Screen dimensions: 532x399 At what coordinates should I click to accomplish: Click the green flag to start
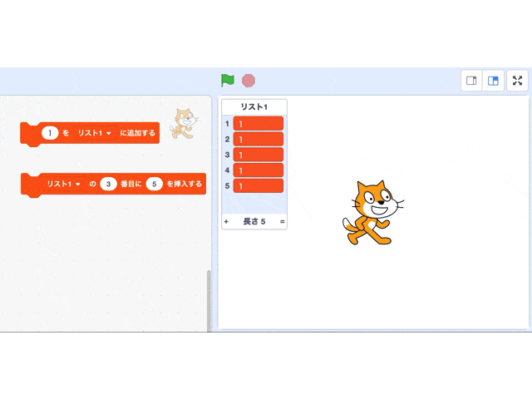(x=227, y=81)
